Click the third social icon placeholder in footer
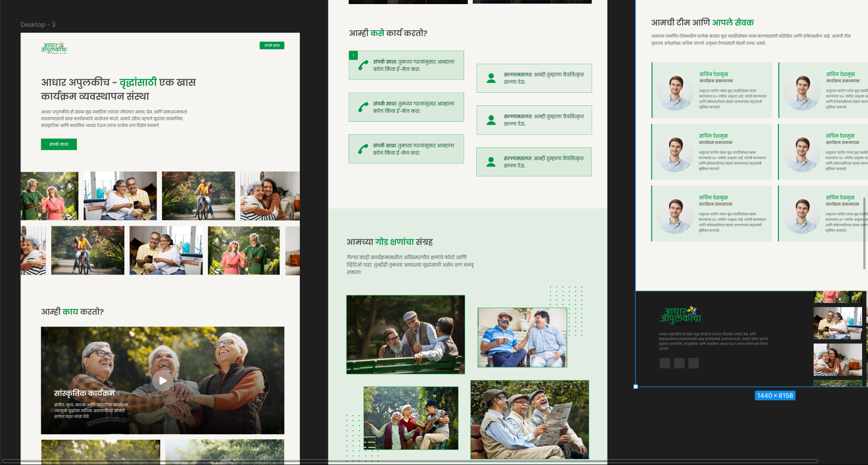The width and height of the screenshot is (868, 465). (x=693, y=363)
